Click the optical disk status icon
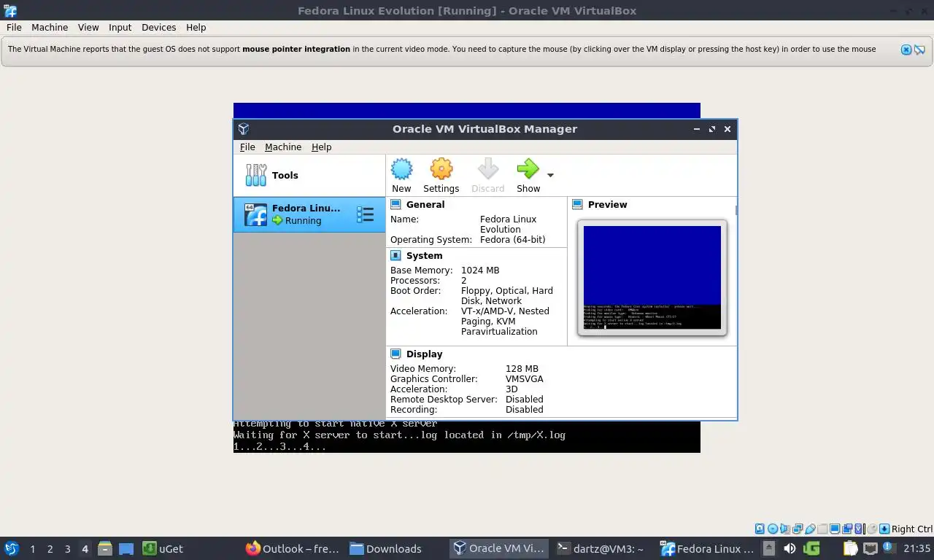 click(773, 529)
